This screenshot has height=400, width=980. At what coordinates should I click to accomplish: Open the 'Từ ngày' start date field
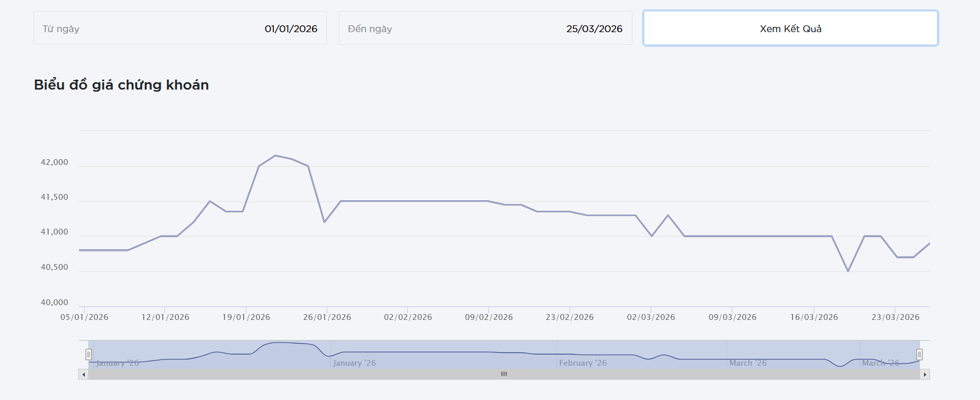tap(180, 28)
